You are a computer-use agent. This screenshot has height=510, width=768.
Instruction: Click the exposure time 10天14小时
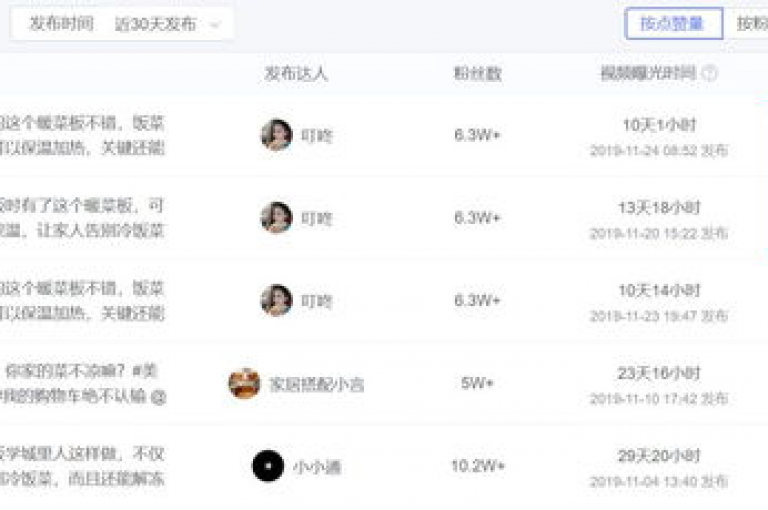[x=659, y=291]
